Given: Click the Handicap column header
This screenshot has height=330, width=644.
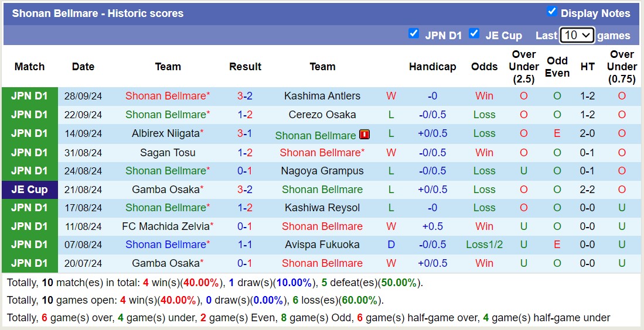Looking at the screenshot, I should (432, 67).
